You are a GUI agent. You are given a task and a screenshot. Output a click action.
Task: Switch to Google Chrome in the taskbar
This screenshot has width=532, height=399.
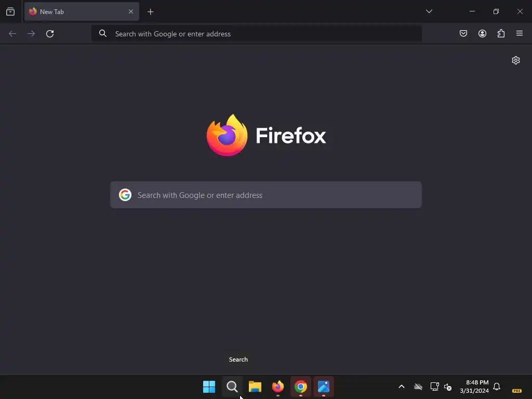pos(301,387)
